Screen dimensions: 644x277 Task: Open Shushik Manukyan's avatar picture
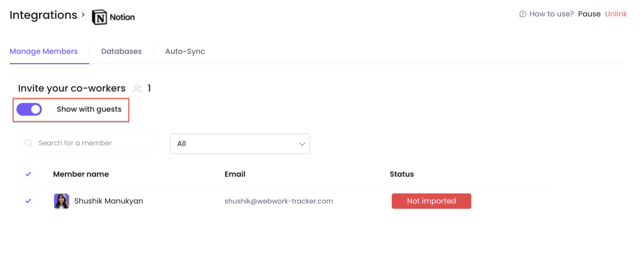62,201
